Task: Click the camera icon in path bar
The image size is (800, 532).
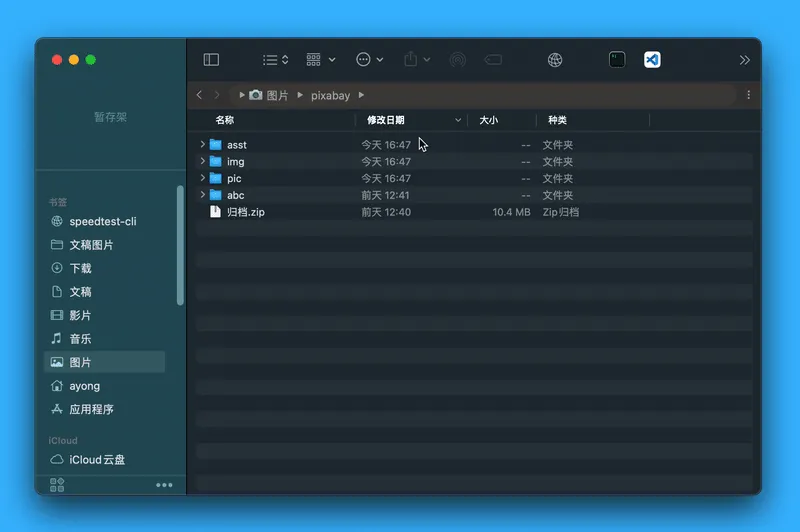Action: [256, 95]
